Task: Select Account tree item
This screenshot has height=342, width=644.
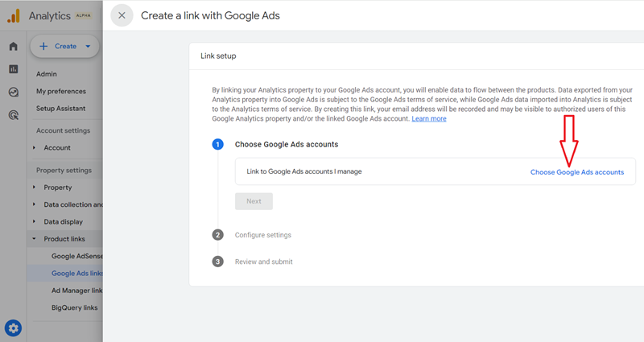Action: (x=57, y=148)
